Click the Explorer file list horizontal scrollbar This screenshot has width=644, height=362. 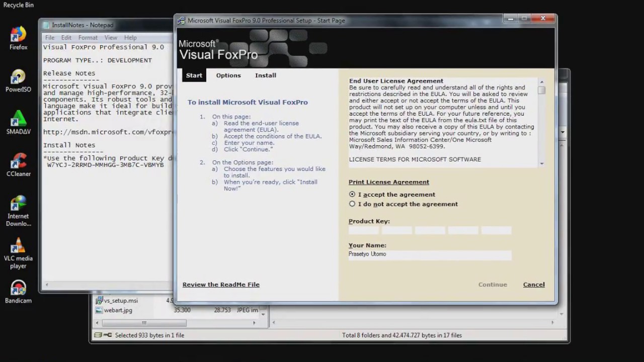click(x=144, y=323)
